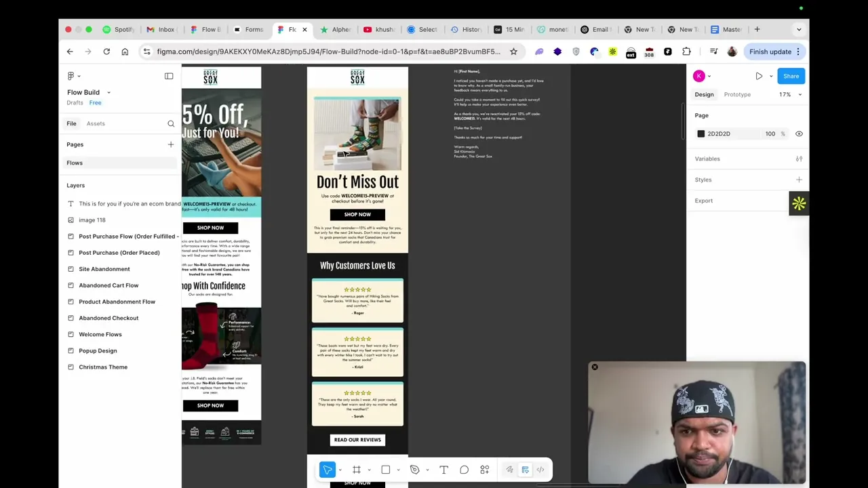The height and width of the screenshot is (488, 868).
Task: Click the extension icon labeled ext
Action: 631,52
